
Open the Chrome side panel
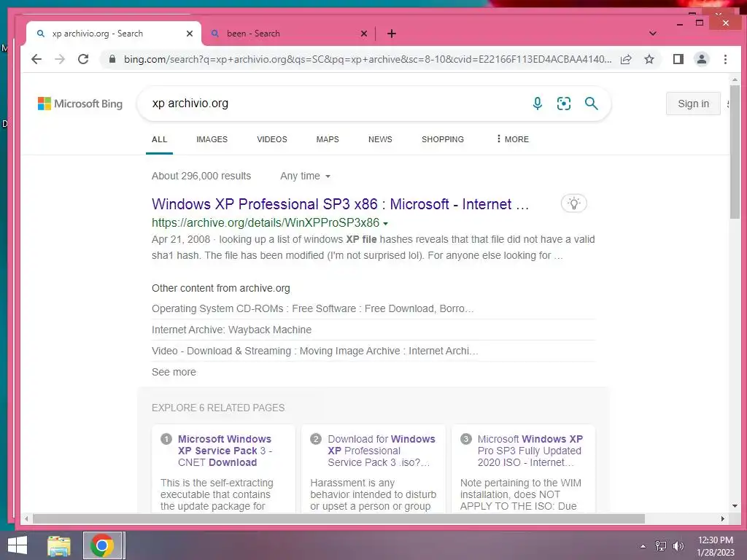click(x=678, y=59)
